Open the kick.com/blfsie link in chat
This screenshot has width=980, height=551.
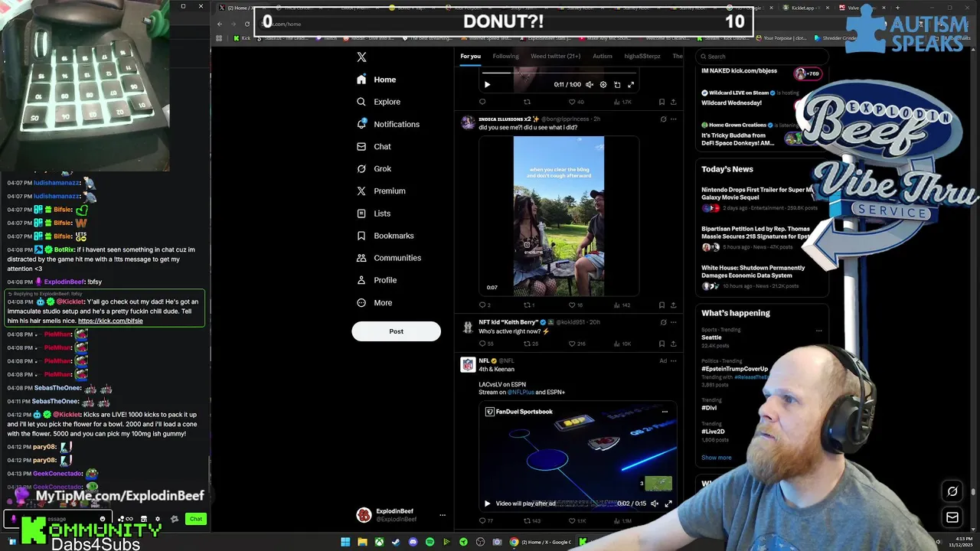coord(110,321)
